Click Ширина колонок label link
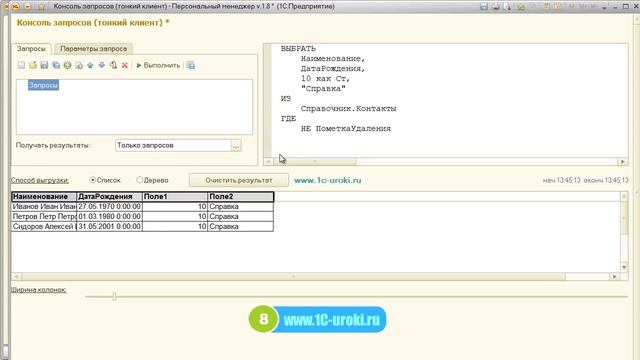640x360 pixels. point(38,290)
